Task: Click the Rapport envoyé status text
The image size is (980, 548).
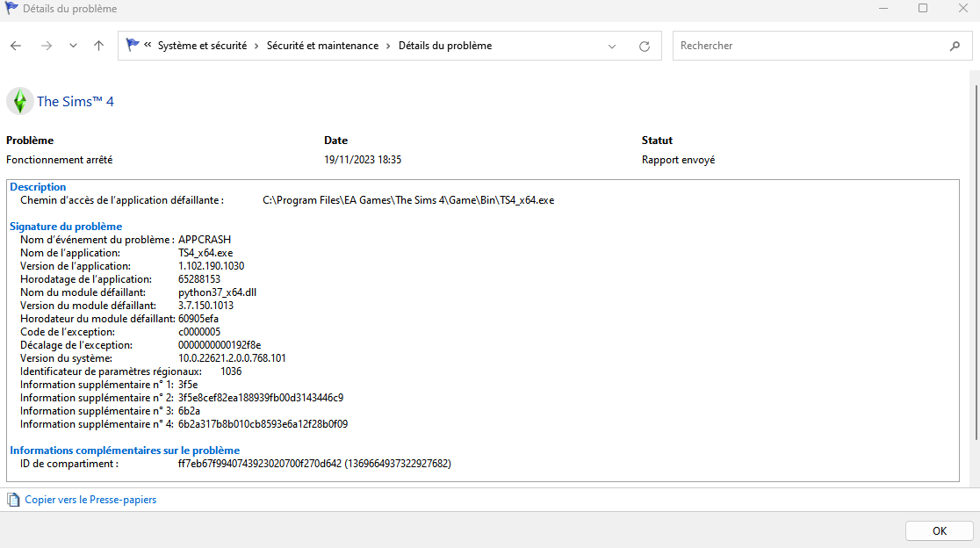Action: [678, 160]
